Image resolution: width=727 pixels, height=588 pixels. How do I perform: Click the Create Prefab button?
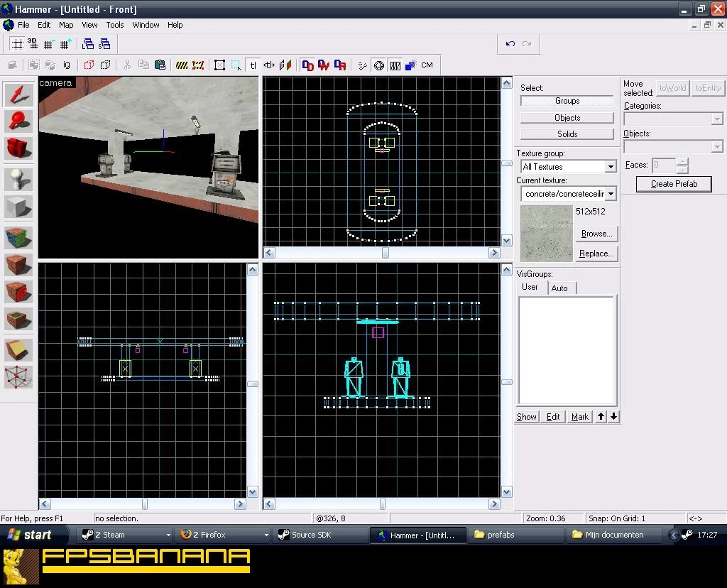pos(674,184)
